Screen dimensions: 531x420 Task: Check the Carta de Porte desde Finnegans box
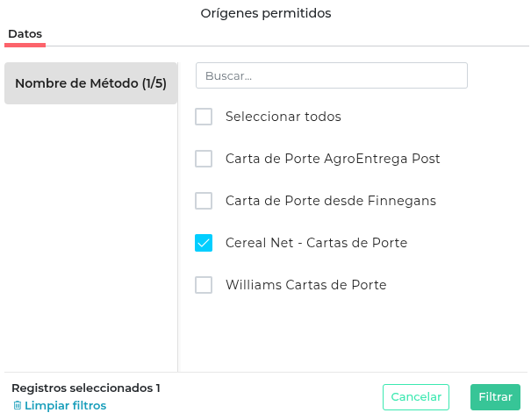204,201
